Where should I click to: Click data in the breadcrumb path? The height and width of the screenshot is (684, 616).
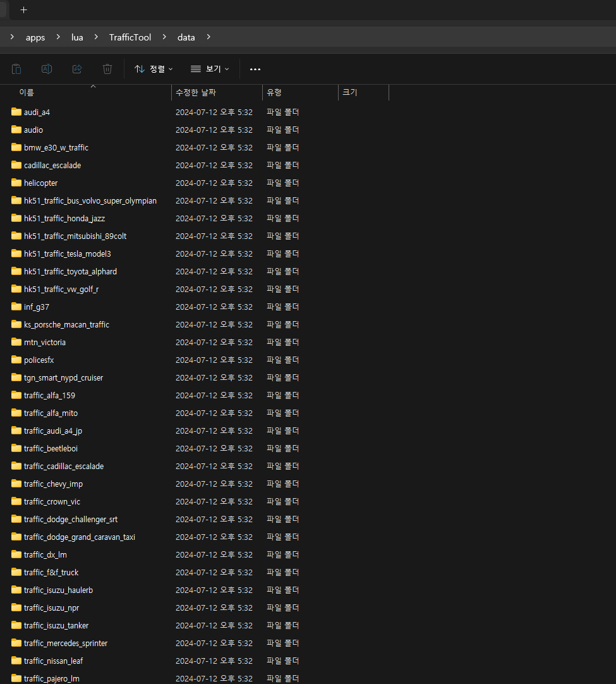point(186,37)
